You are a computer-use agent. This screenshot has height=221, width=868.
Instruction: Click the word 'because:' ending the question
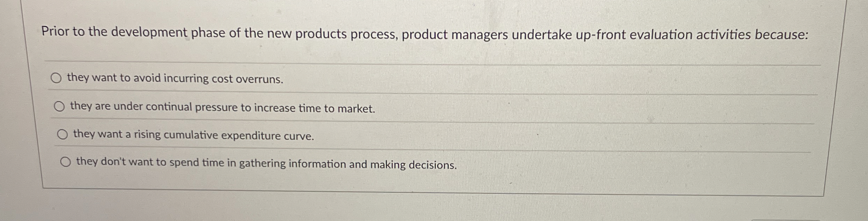tap(781, 35)
